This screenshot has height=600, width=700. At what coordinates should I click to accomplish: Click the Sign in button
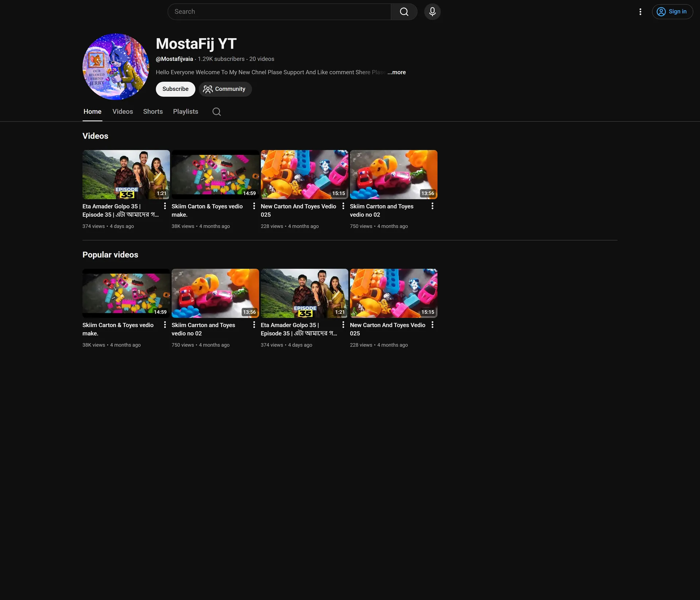pos(672,12)
